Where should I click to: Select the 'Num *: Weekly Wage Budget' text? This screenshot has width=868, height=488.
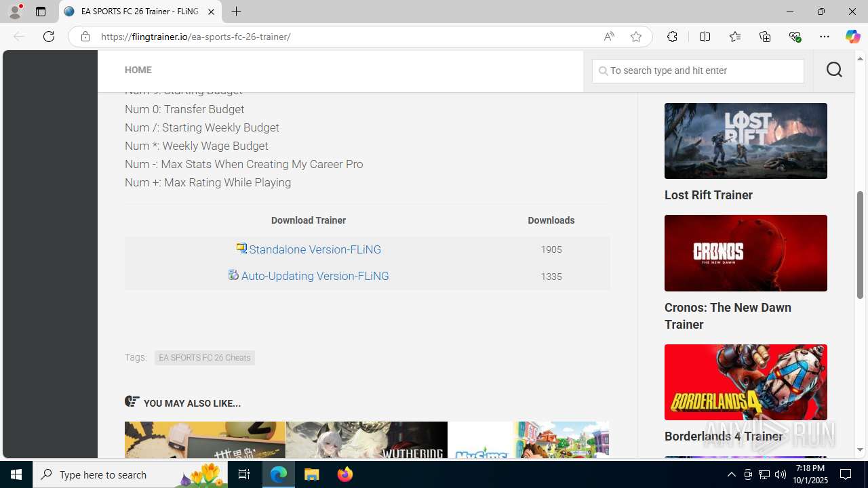(196, 146)
